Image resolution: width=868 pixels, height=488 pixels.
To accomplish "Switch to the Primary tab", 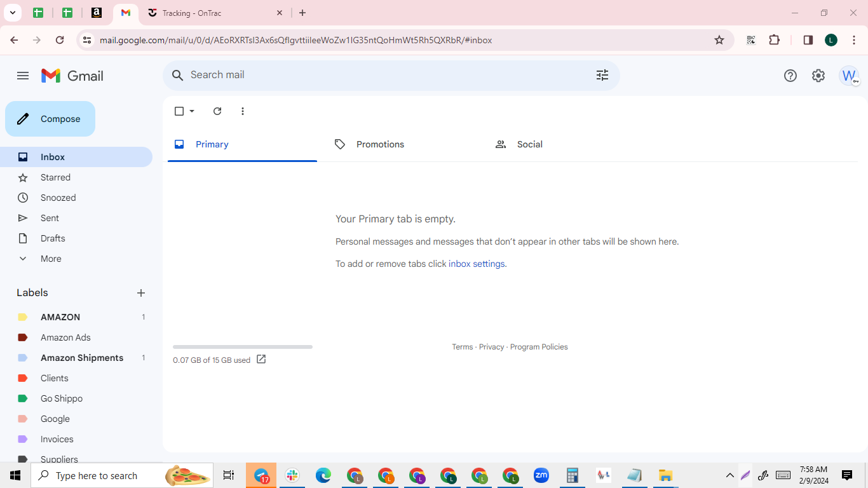I will pos(242,144).
